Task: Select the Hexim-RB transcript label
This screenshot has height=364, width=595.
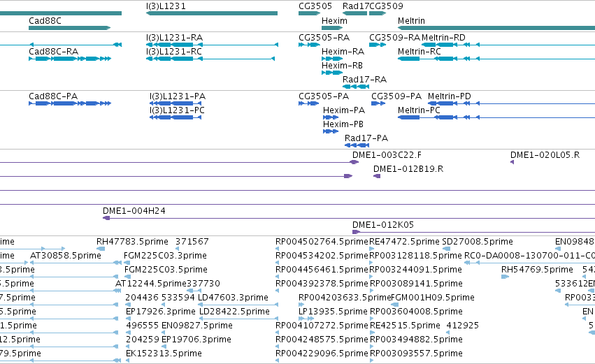Action: [x=343, y=66]
